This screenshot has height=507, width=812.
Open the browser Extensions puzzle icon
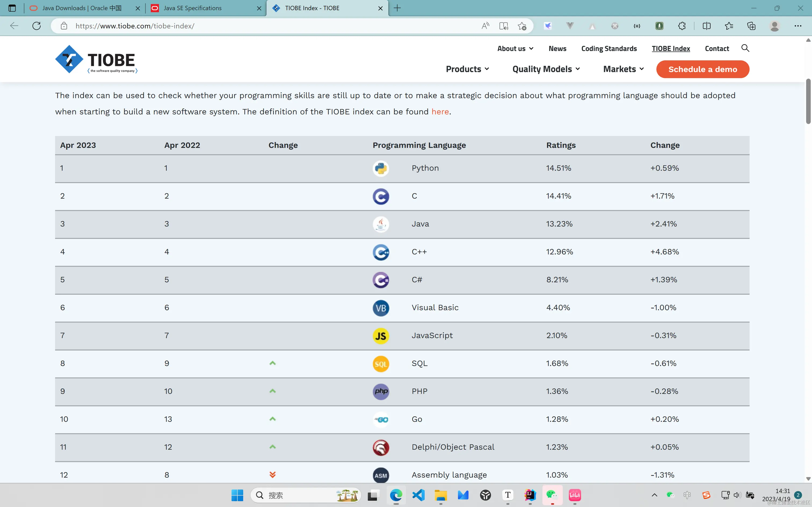[682, 26]
